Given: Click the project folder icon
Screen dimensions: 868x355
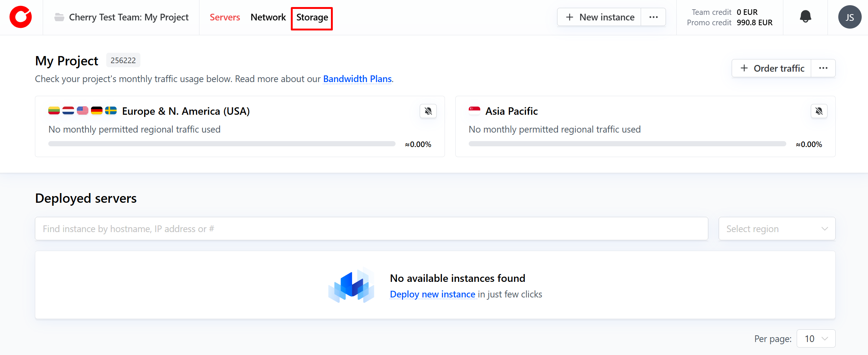Looking at the screenshot, I should click(59, 17).
